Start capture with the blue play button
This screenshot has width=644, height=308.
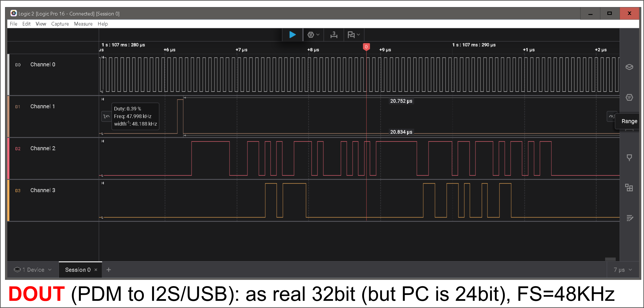(292, 35)
